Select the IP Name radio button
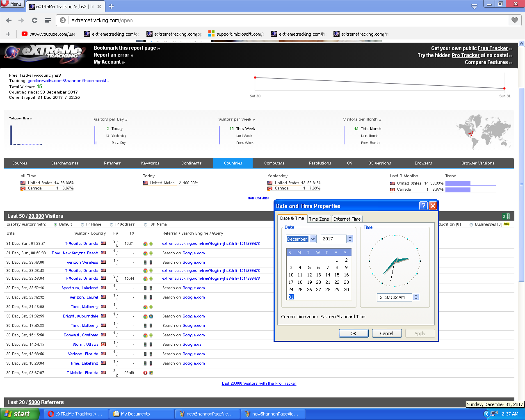Image resolution: width=525 pixels, height=420 pixels. point(82,225)
